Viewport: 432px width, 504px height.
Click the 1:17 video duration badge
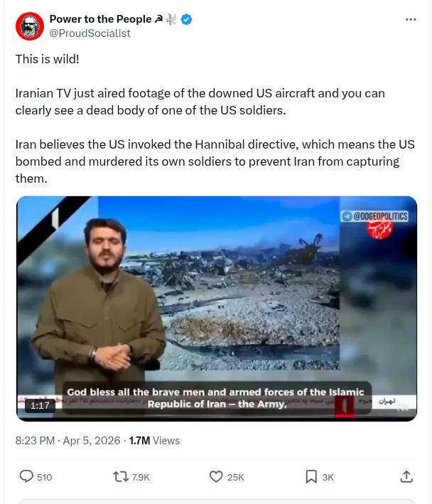click(x=40, y=405)
